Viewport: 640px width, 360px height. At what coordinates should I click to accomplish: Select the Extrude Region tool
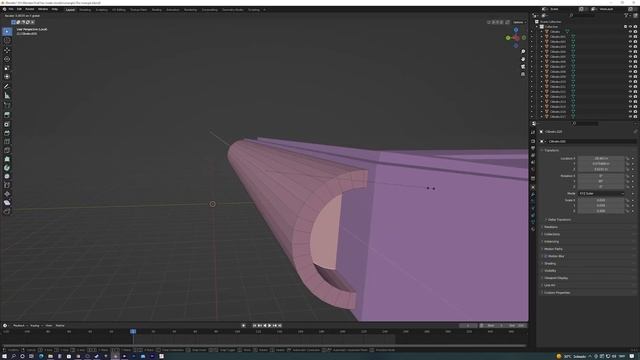pyautogui.click(x=7, y=115)
